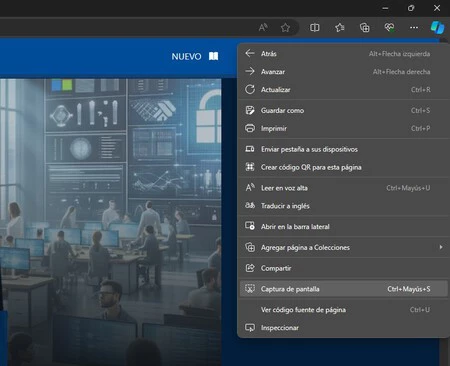Viewport: 450px width, 366px height.
Task: Choose Crear código QR para esta página
Action: (344, 167)
